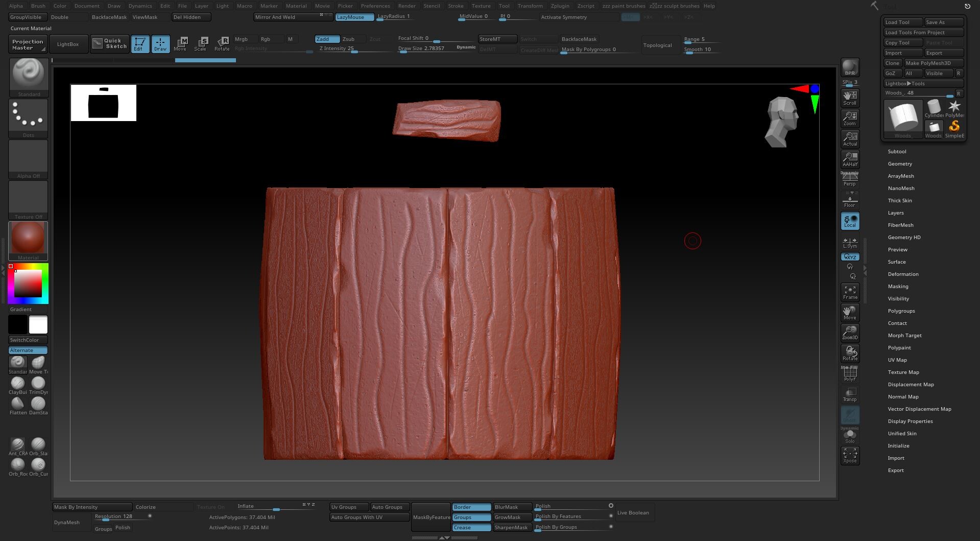Select the Scale transform tool
The height and width of the screenshot is (541, 980).
[201, 43]
